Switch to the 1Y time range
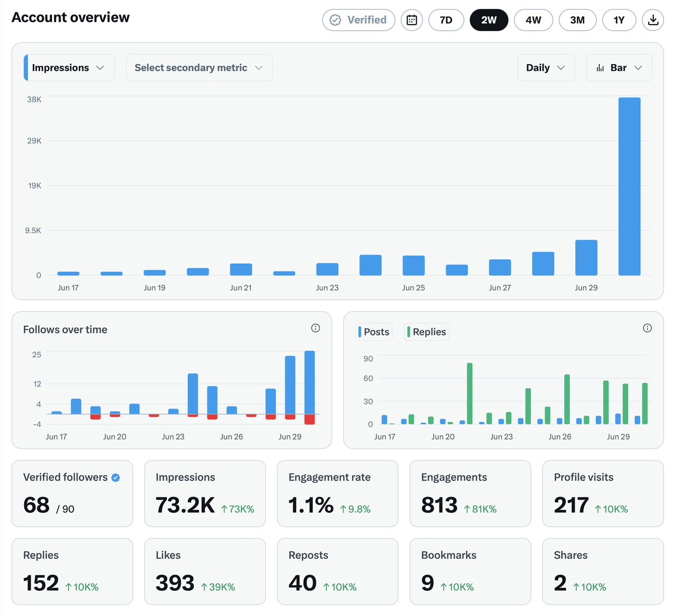 click(x=619, y=20)
